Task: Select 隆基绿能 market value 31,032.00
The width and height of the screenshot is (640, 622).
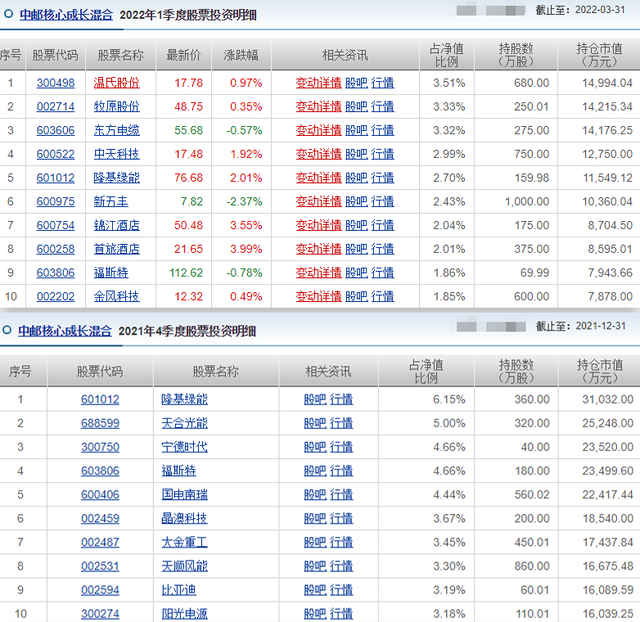Action: coord(608,399)
